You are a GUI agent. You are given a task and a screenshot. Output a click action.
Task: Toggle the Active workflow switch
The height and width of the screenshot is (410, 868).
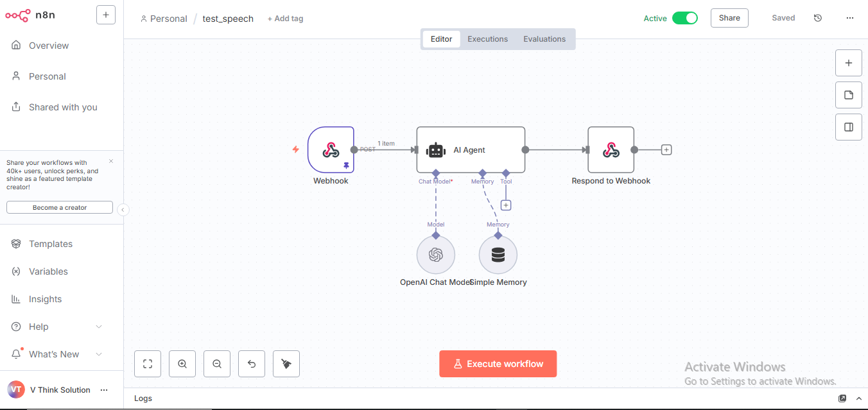point(684,19)
